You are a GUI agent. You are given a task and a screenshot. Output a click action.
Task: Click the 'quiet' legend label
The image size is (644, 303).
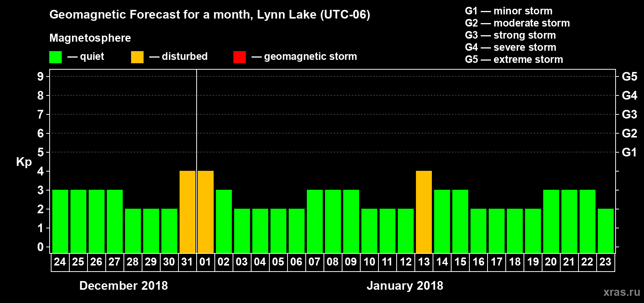click(x=92, y=57)
